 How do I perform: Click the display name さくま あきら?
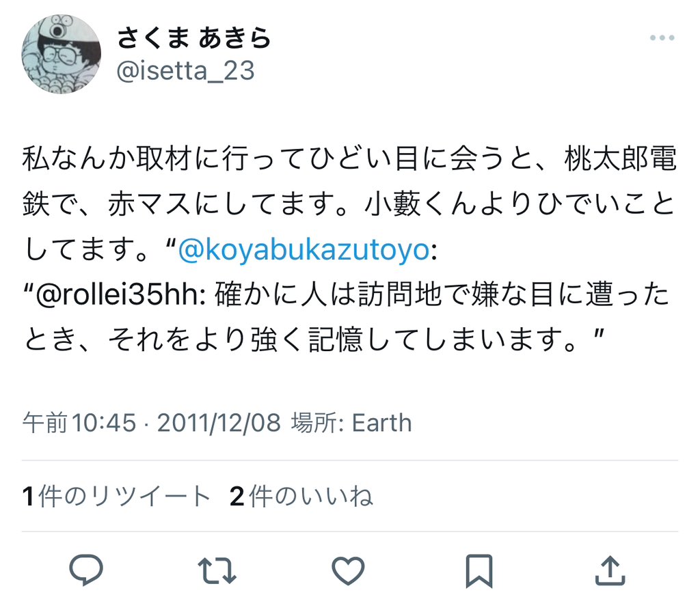(193, 38)
